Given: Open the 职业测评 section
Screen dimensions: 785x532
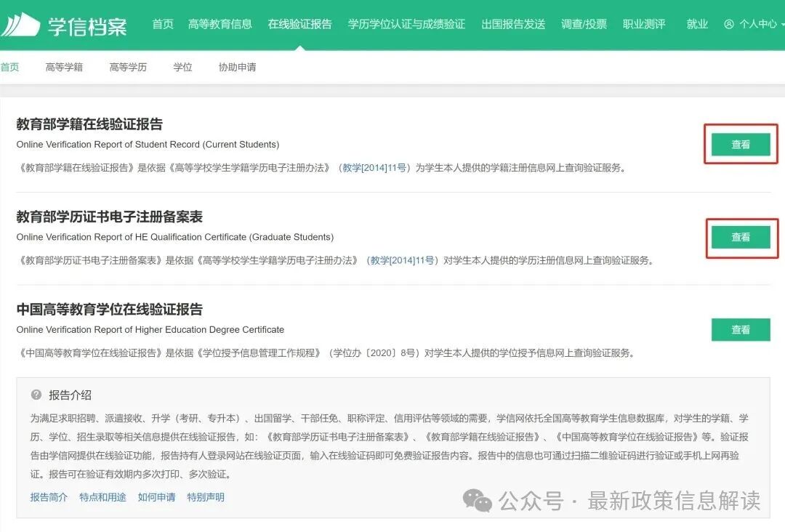Looking at the screenshot, I should (x=644, y=23).
